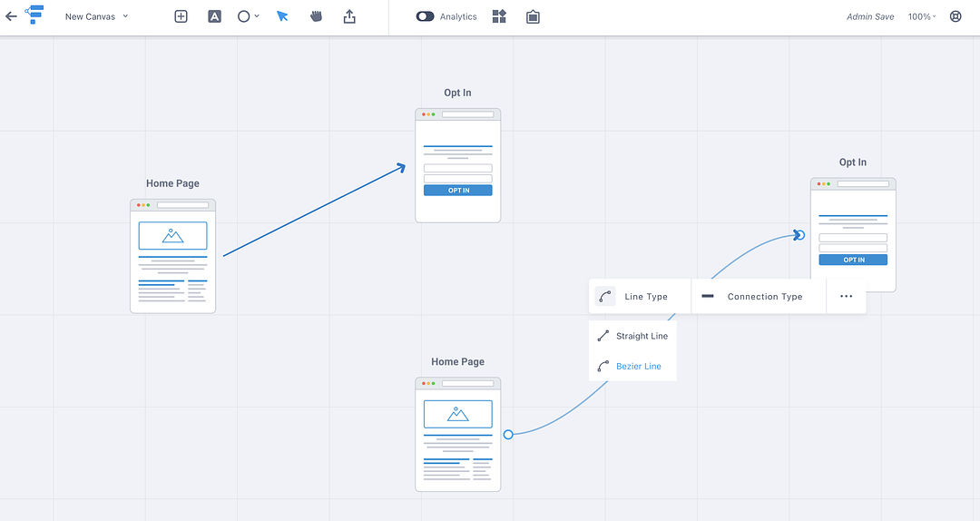Viewport: 980px width, 521px height.
Task: Click the bottom "Home Page" label
Action: click(x=457, y=361)
